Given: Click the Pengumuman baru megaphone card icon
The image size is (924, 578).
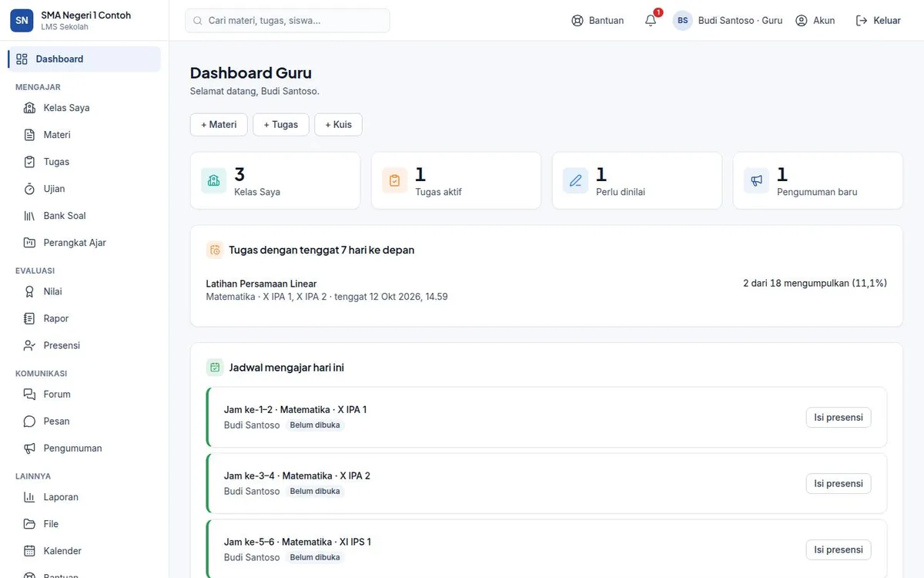Looking at the screenshot, I should [757, 180].
